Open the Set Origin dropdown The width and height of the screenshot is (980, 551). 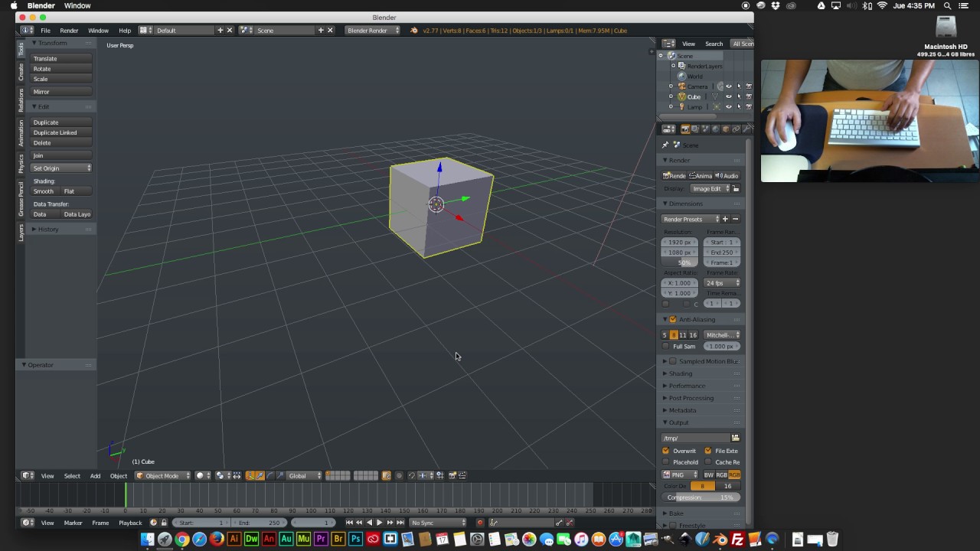(62, 168)
